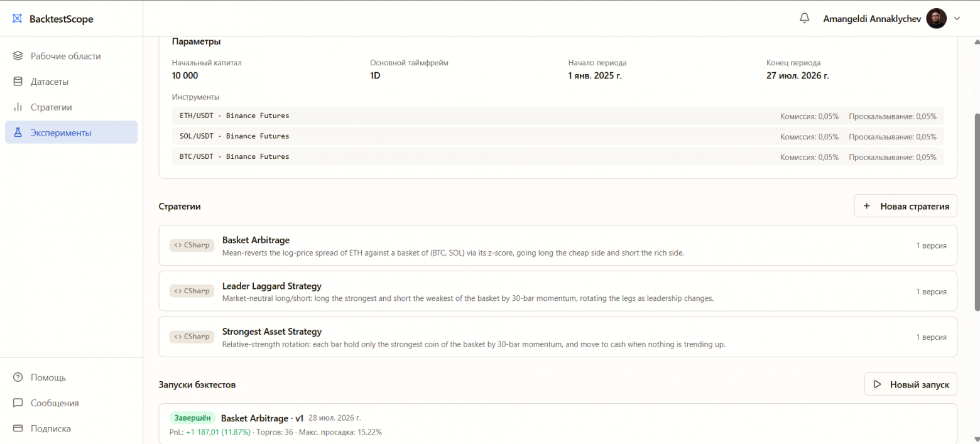This screenshot has height=444, width=980.
Task: Expand the user account chevron menu
Action: [957, 18]
